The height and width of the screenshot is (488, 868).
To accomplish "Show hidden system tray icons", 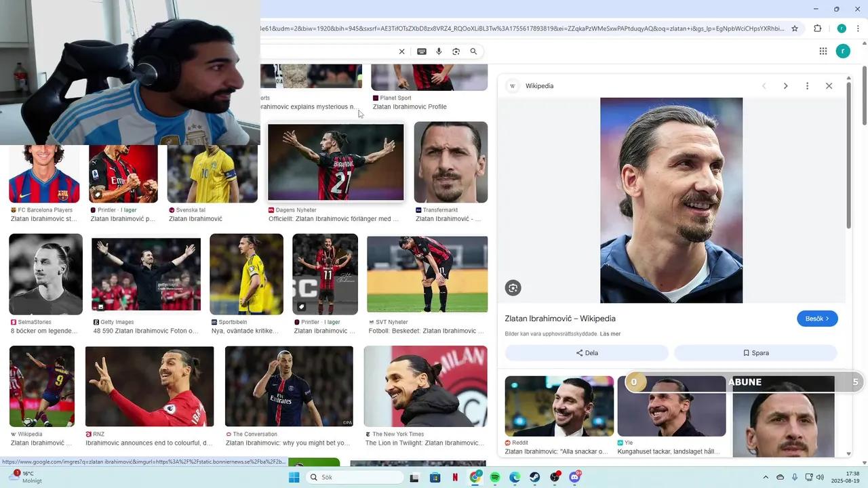I will 766,477.
